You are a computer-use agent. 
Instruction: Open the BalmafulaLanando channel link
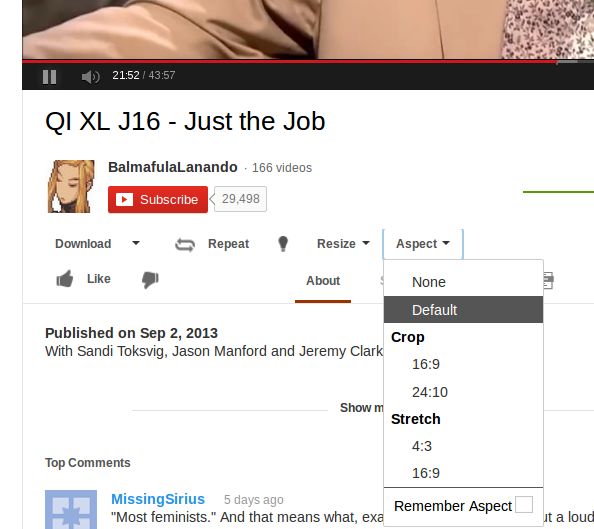[x=173, y=167]
